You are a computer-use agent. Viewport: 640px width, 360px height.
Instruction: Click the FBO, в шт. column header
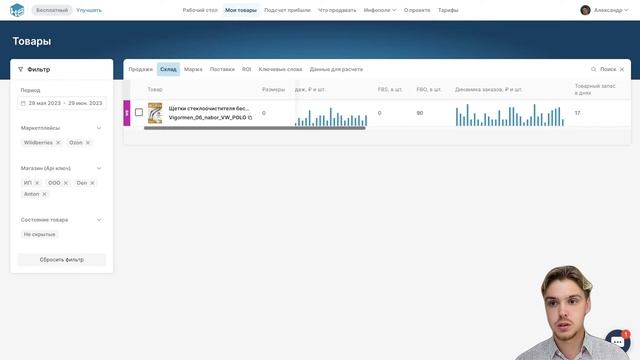[x=429, y=89]
